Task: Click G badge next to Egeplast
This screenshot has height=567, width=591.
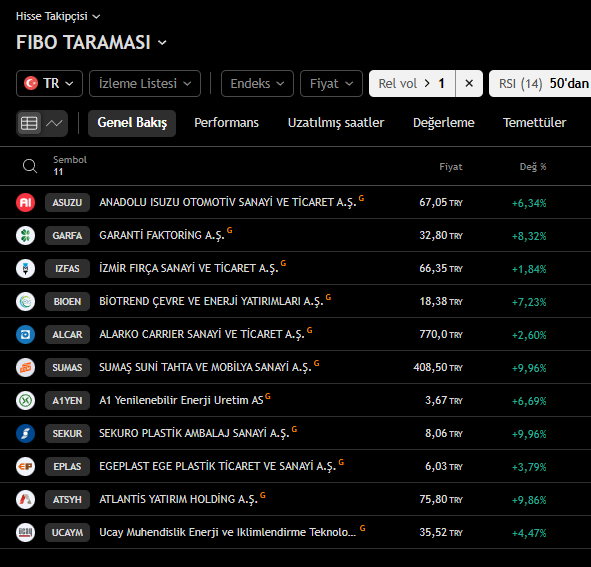Action: point(341,462)
